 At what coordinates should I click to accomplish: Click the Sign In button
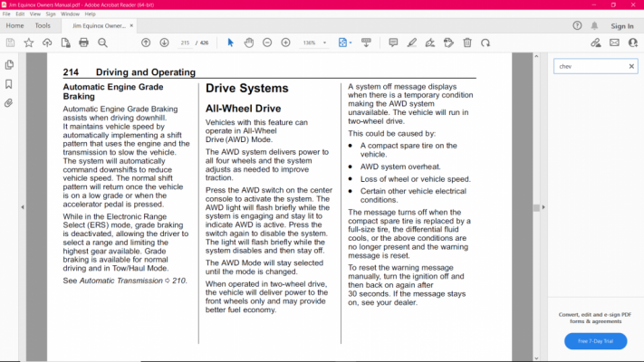point(622,26)
